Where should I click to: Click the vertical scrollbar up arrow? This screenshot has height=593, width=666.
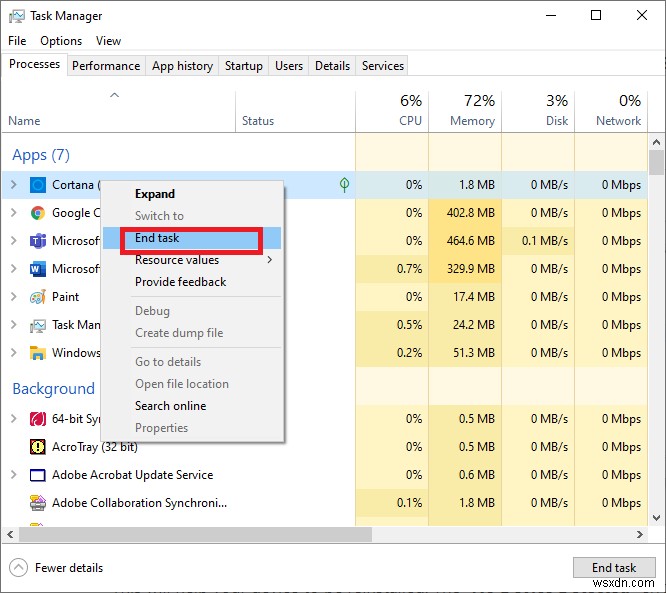[x=656, y=142]
